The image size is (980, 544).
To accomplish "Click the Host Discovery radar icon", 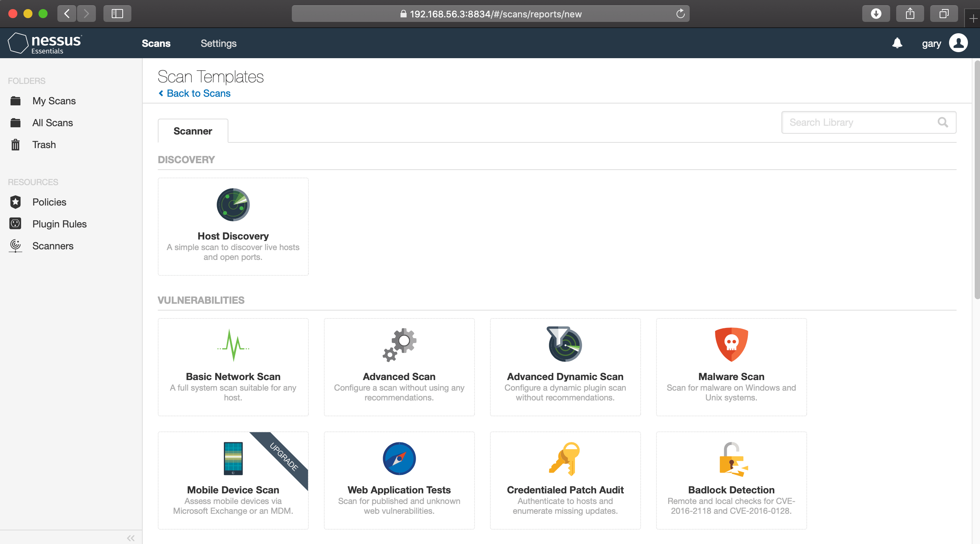I will (233, 204).
